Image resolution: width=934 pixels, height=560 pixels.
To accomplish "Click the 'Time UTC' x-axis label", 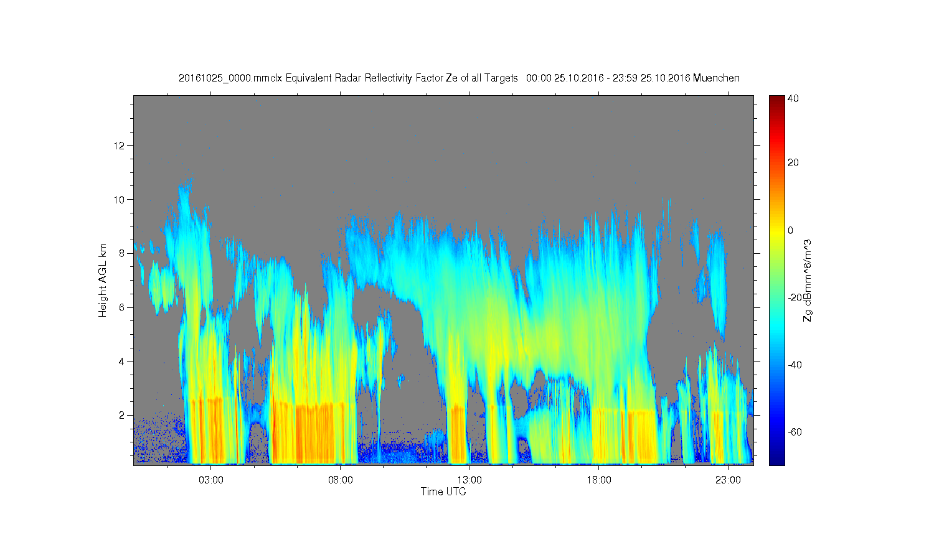I will pos(443,492).
